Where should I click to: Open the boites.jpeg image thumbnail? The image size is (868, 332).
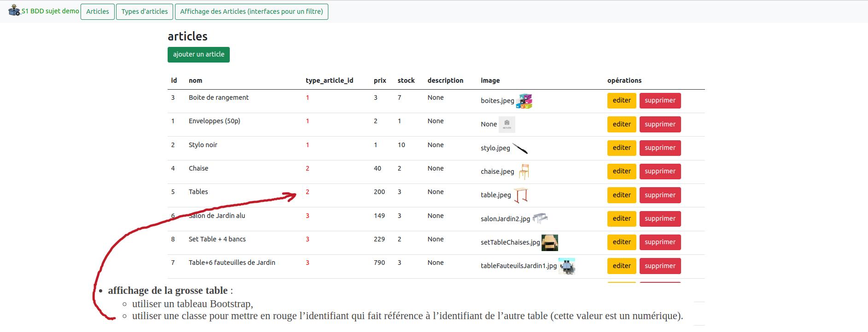(524, 101)
